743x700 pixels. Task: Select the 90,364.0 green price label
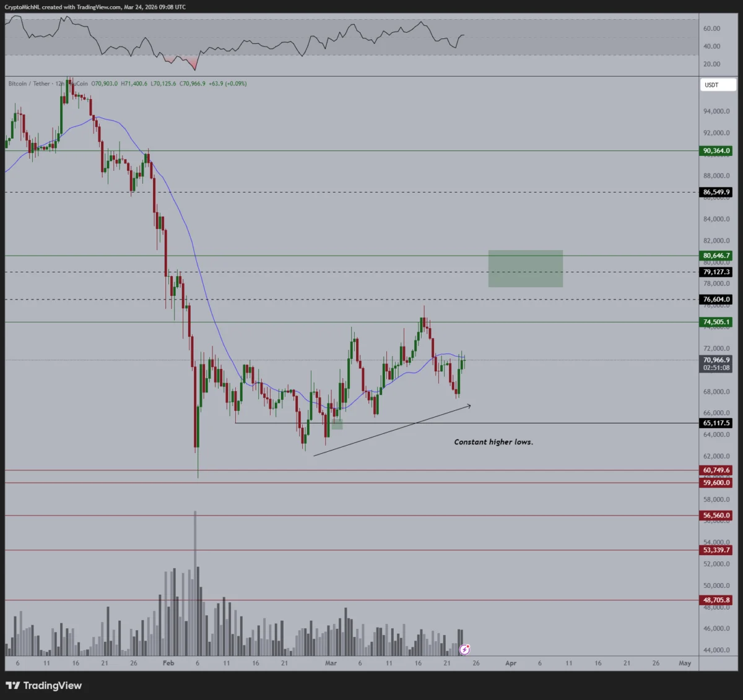(716, 151)
